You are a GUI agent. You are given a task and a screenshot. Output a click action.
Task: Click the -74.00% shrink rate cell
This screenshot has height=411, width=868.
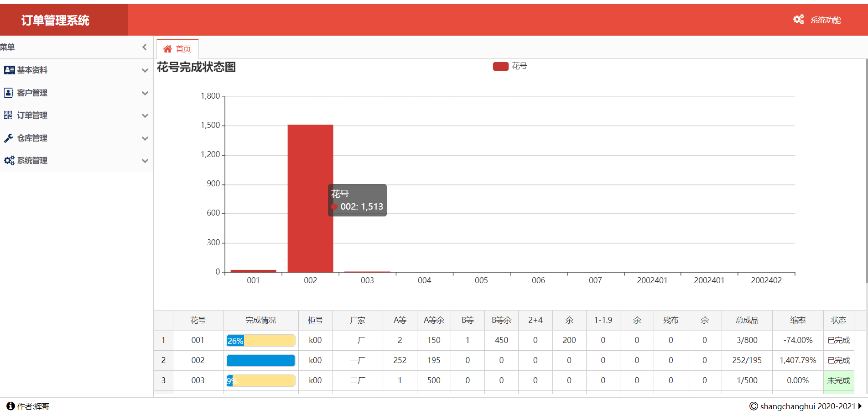coord(798,340)
